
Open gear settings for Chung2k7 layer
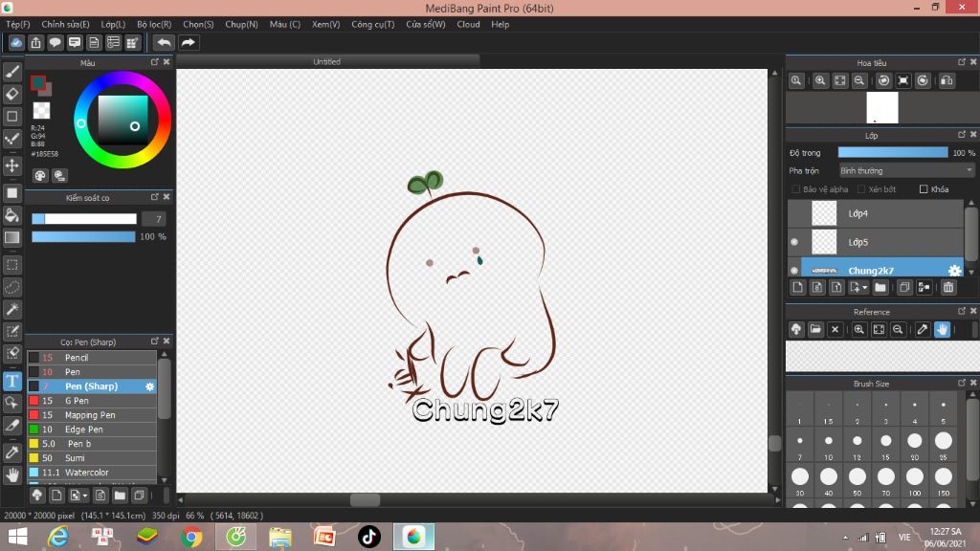pos(954,271)
